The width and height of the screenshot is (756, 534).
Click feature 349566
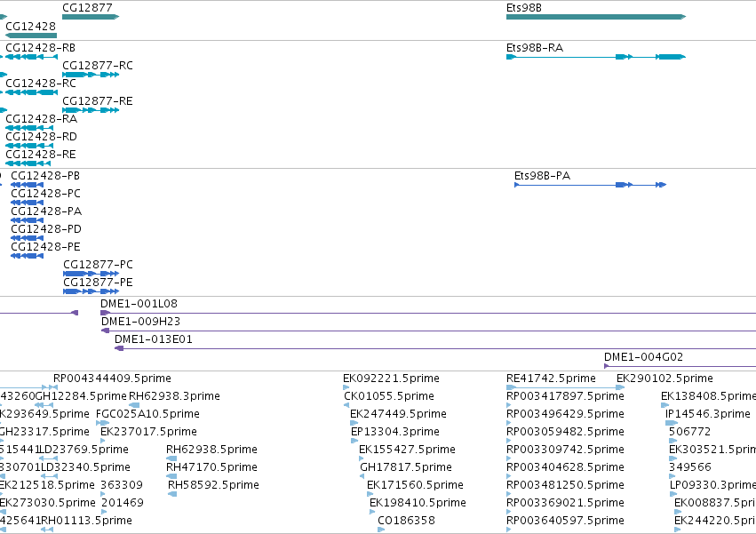pyautogui.click(x=689, y=467)
